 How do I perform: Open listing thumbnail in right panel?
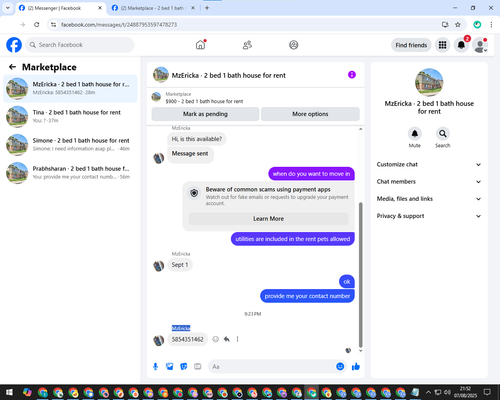point(429,82)
